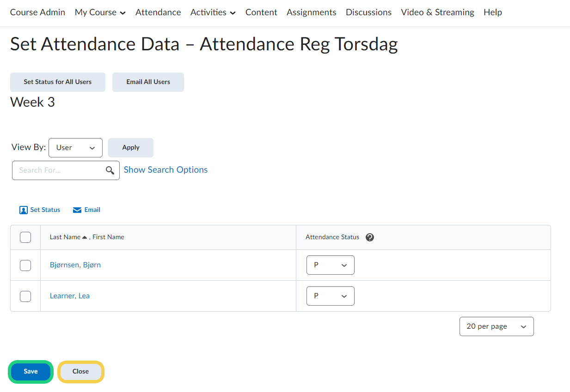Click the Email envelope icon
The height and width of the screenshot is (392, 570).
coord(77,210)
